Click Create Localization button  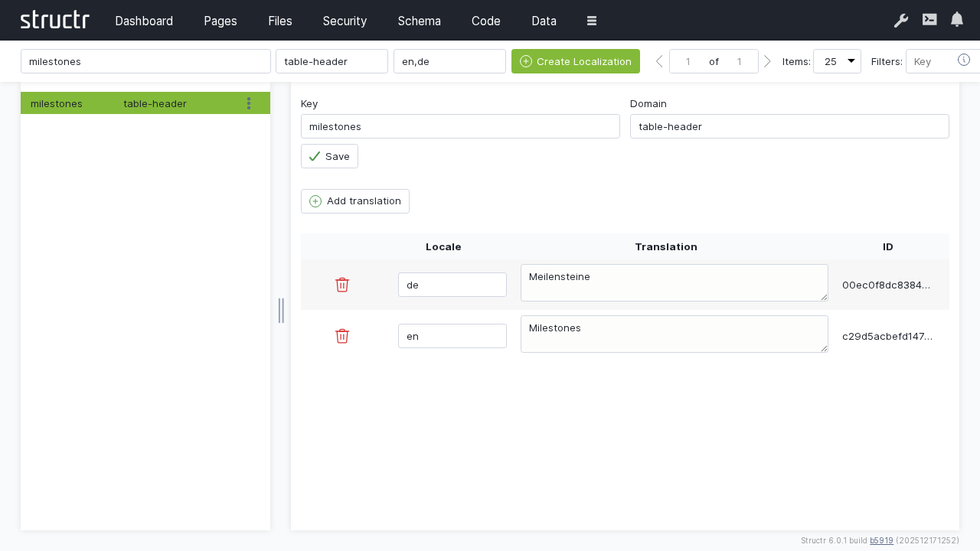[x=575, y=61]
